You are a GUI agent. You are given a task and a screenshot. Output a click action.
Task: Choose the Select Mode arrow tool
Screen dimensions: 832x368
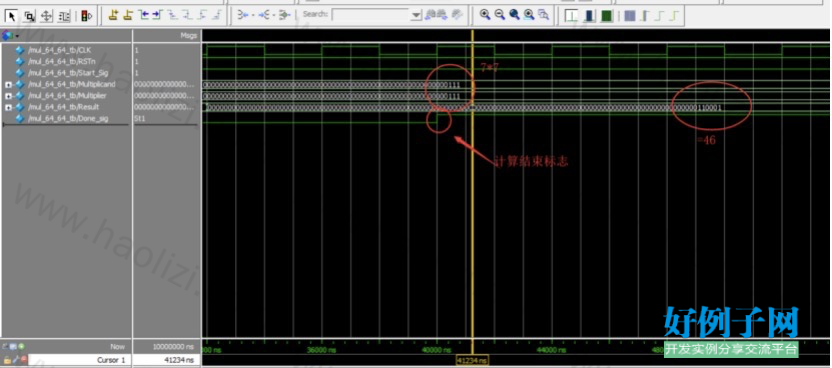12,16
